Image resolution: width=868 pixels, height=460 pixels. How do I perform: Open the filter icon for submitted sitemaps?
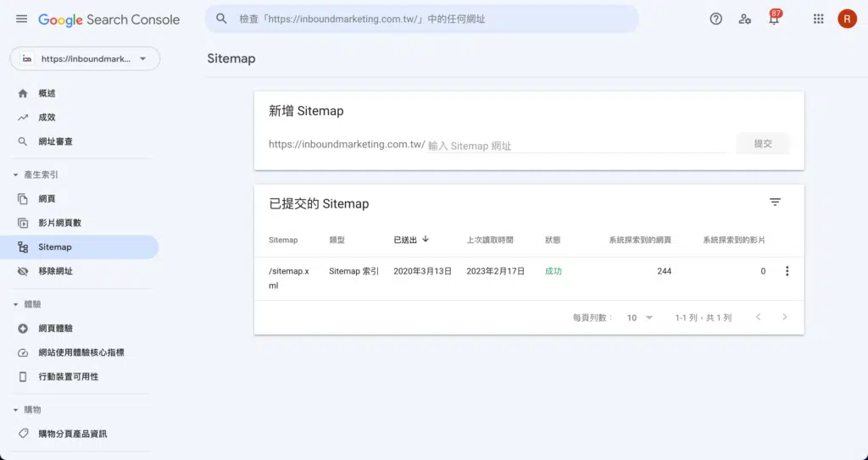click(775, 202)
